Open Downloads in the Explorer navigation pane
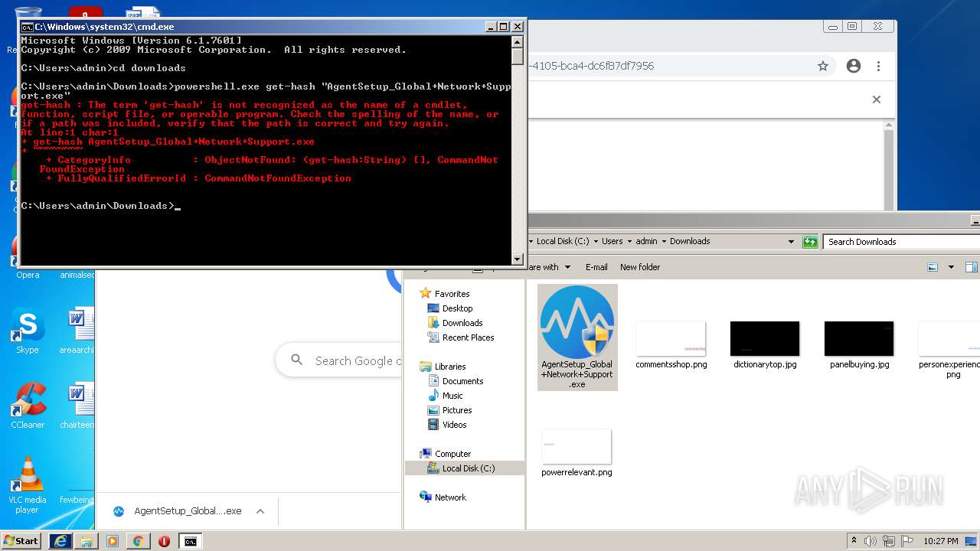 [462, 323]
